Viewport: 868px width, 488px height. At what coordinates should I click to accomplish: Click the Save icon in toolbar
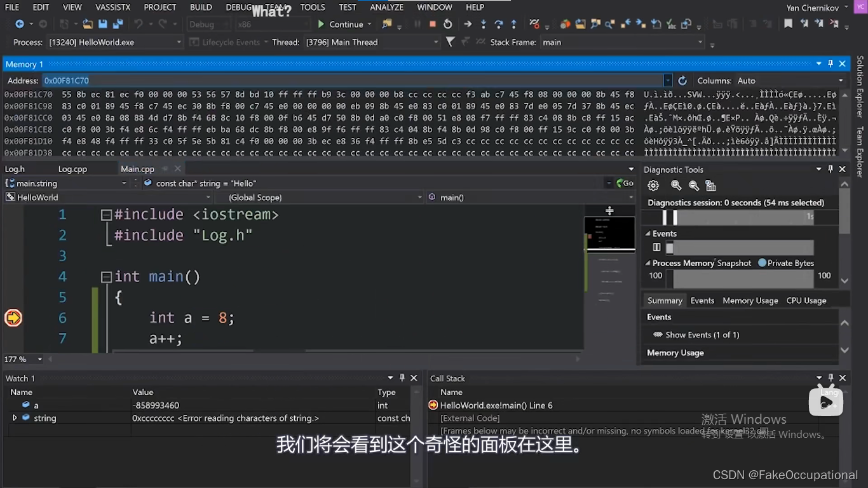click(102, 24)
